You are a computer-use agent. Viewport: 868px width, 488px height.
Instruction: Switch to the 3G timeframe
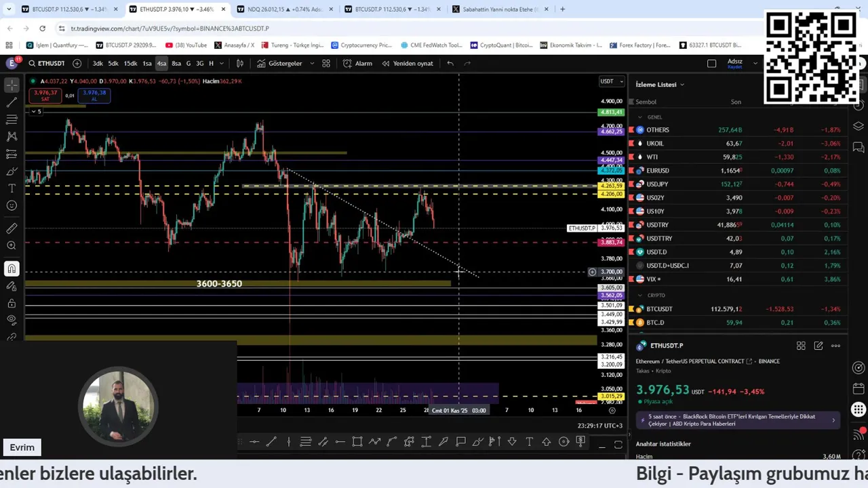199,63
